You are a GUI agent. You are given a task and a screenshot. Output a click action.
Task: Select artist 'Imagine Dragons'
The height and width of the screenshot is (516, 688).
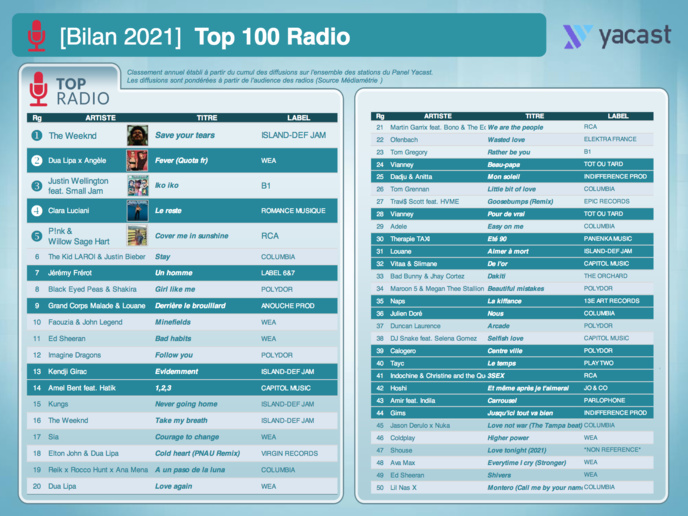[x=74, y=355]
